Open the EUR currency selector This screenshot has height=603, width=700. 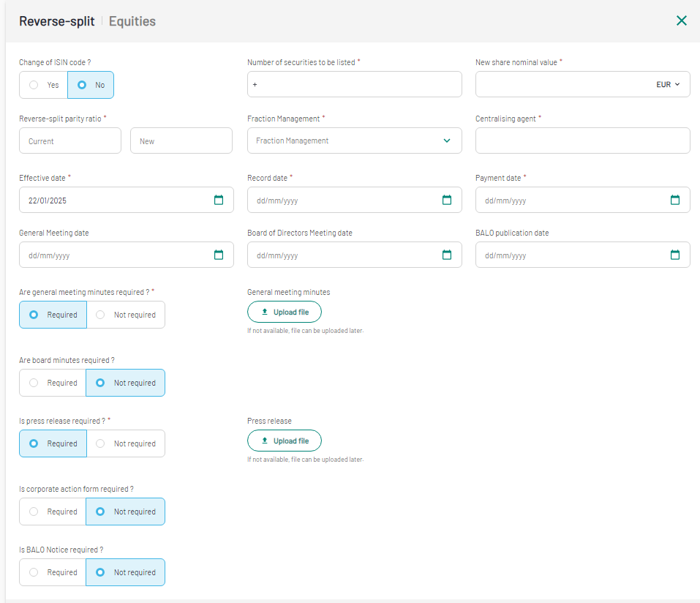coord(668,85)
